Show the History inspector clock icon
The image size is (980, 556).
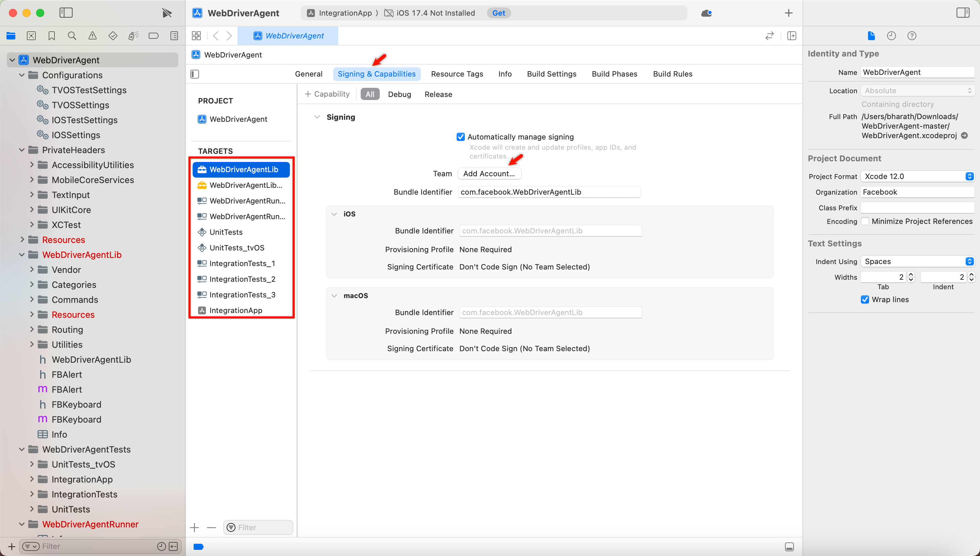(891, 36)
